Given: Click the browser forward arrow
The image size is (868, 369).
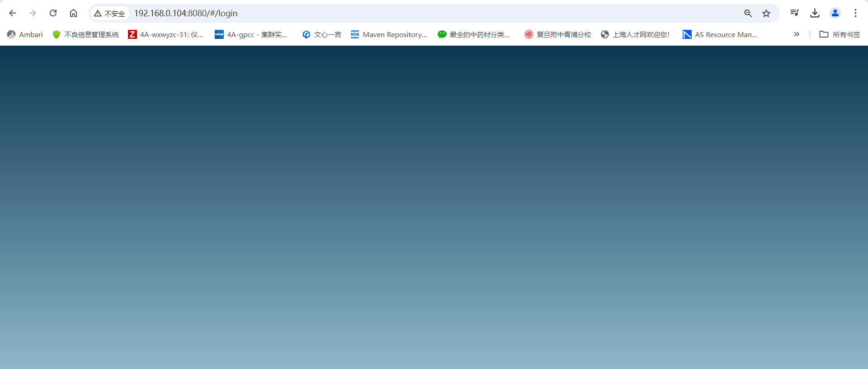Looking at the screenshot, I should pos(33,13).
